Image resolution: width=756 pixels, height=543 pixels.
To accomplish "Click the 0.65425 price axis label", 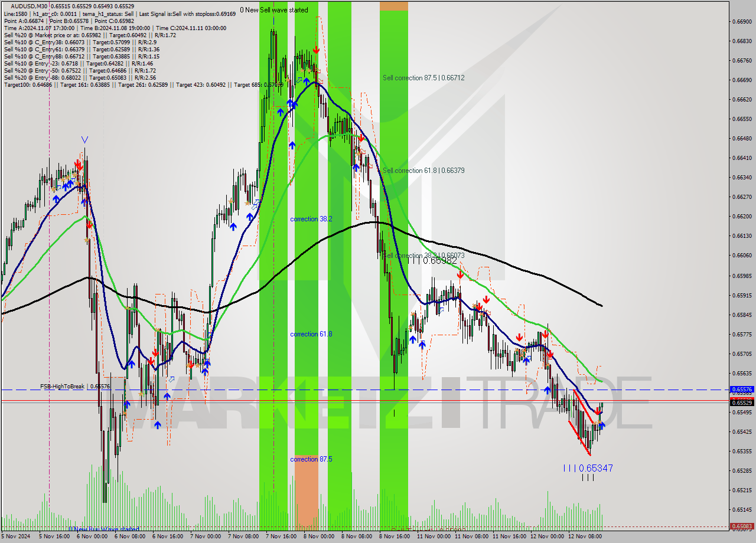I will [742, 432].
